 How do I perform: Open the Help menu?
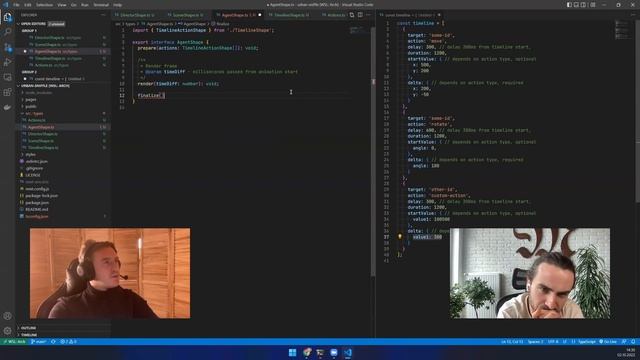click(x=118, y=5)
